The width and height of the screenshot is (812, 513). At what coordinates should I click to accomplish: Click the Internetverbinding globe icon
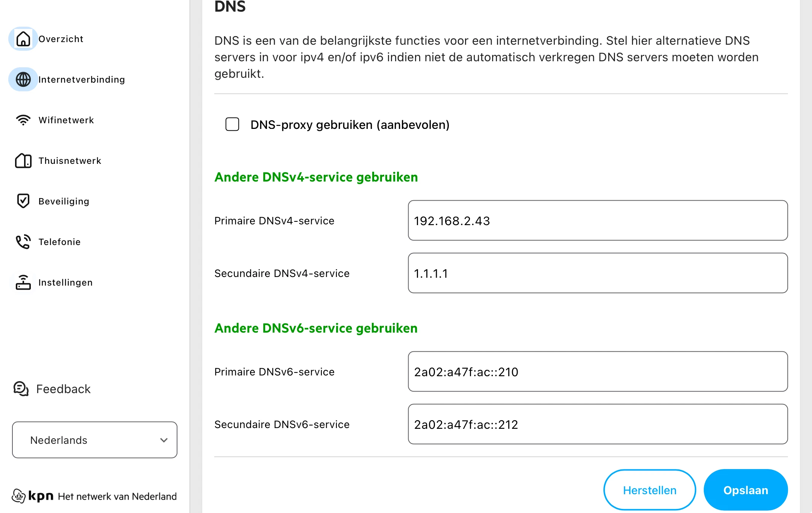23,79
